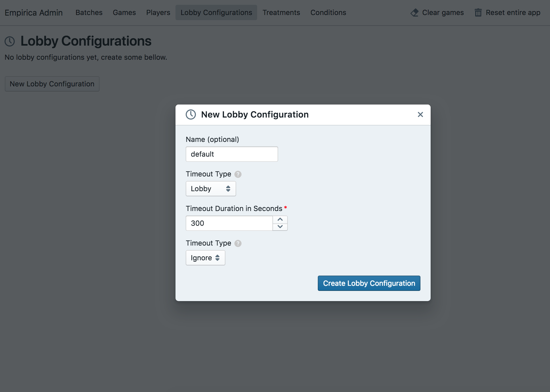
Task: Navigate to the Conditions tab
Action: [328, 12]
